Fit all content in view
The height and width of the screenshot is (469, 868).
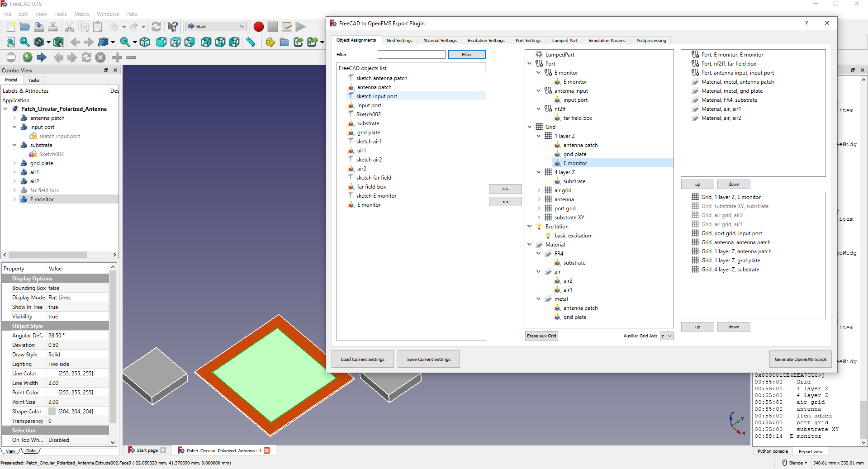pos(11,43)
